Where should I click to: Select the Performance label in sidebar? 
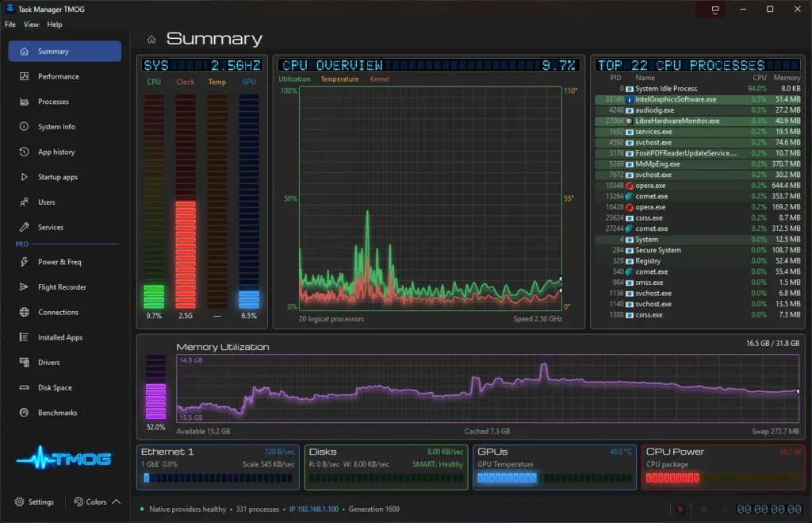pos(59,76)
